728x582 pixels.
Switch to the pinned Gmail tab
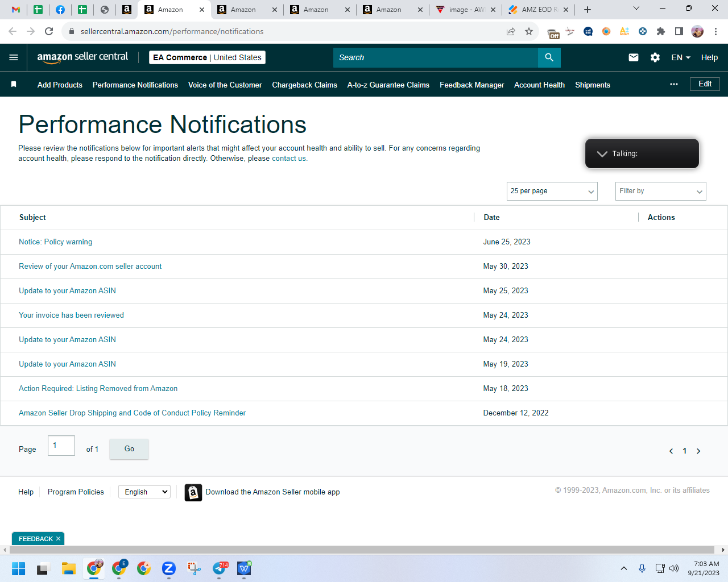click(16, 10)
